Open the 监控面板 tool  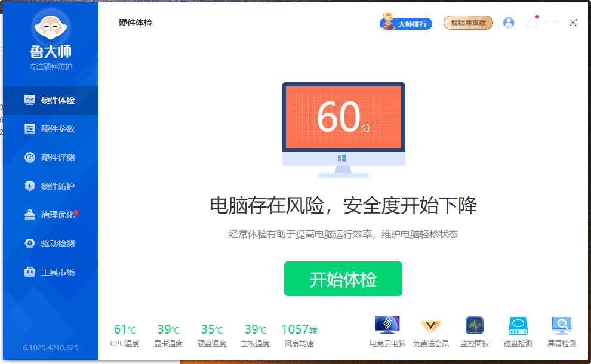pos(474,332)
